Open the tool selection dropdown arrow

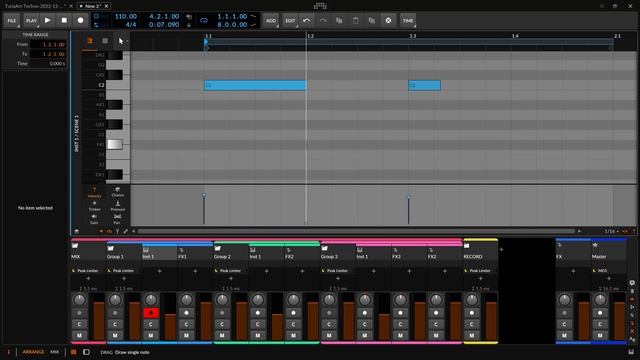tap(127, 41)
